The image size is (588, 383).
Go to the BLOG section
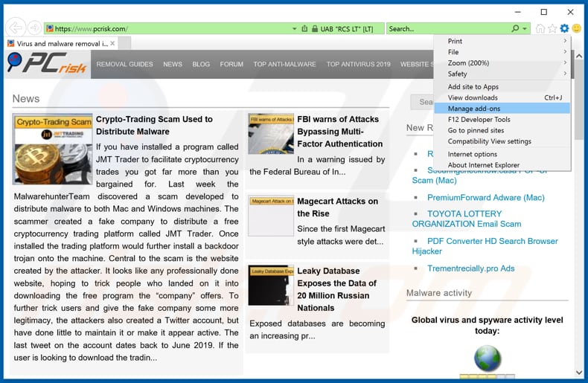point(201,64)
